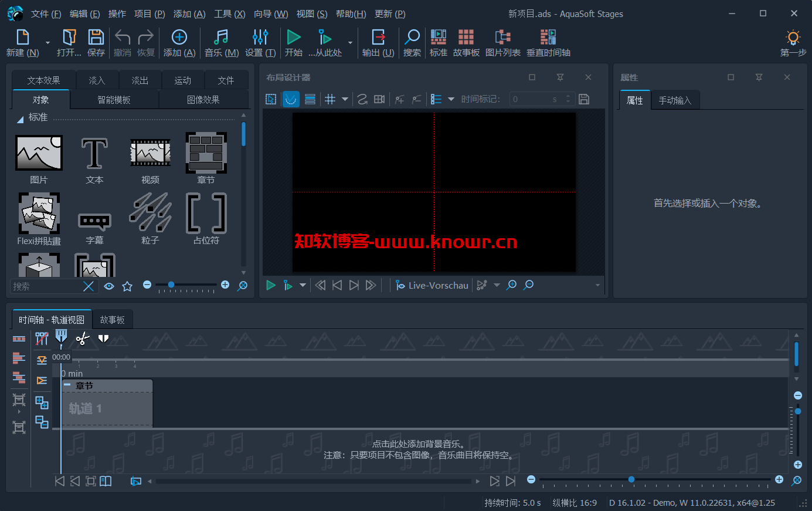Screen dimensions: 812x511
Task: Open 设置 (T) settings sliders icon
Action: 260,38
